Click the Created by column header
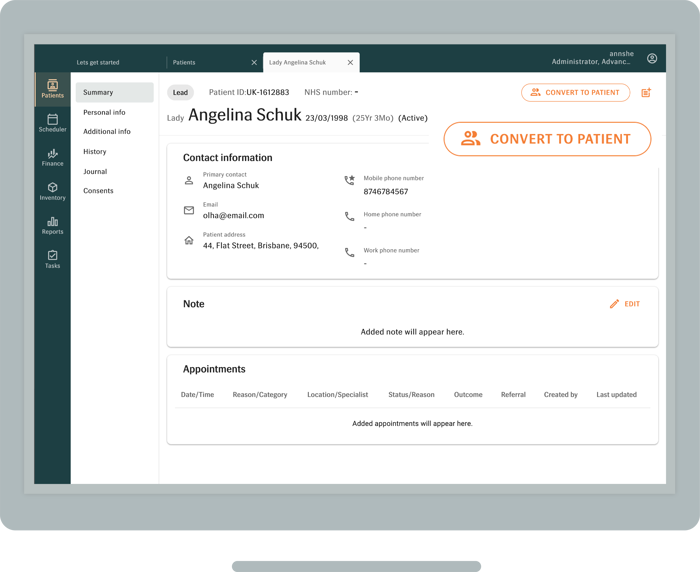The image size is (700, 572). 561,395
